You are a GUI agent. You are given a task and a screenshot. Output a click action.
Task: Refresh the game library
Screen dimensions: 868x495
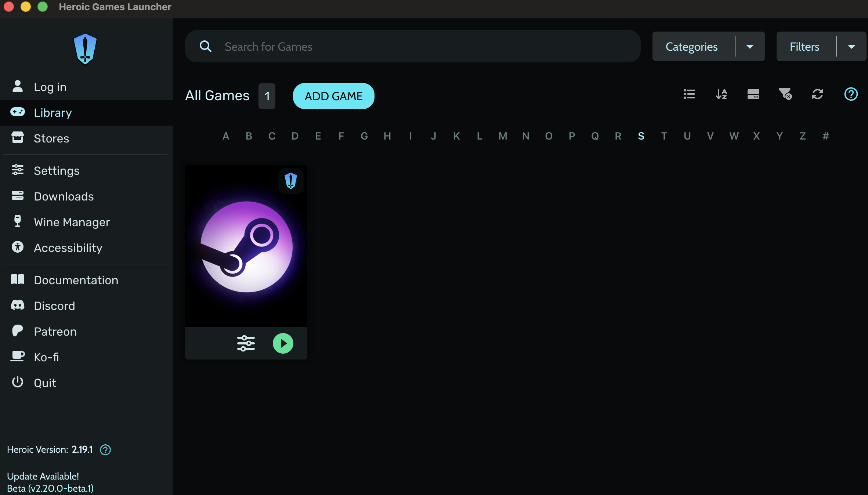pyautogui.click(x=817, y=94)
